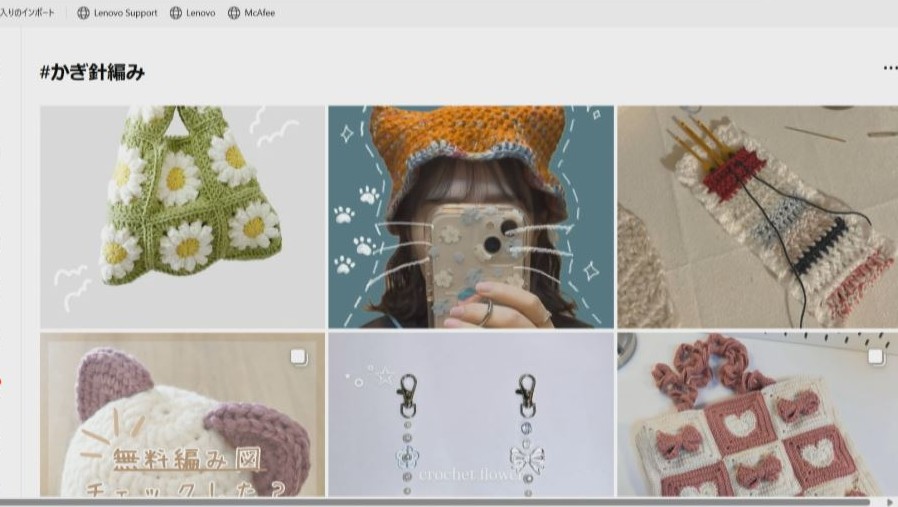Open the Lenovo Support bookmark

point(117,13)
